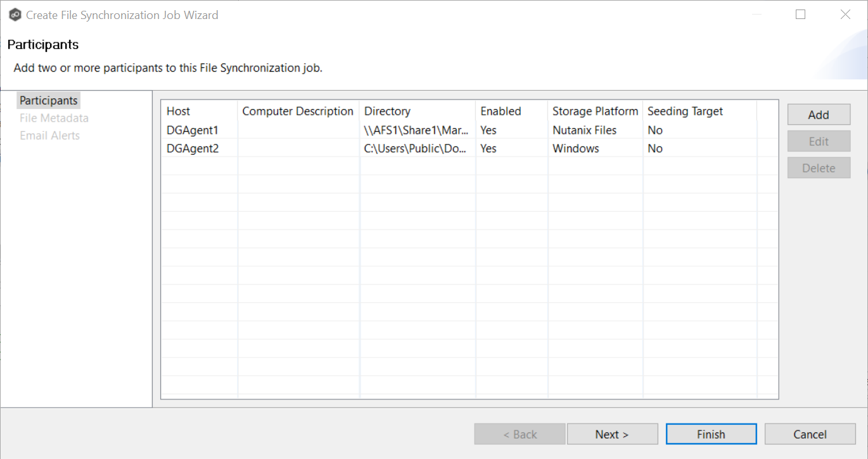
Task: Go back with the Back button
Action: (520, 434)
